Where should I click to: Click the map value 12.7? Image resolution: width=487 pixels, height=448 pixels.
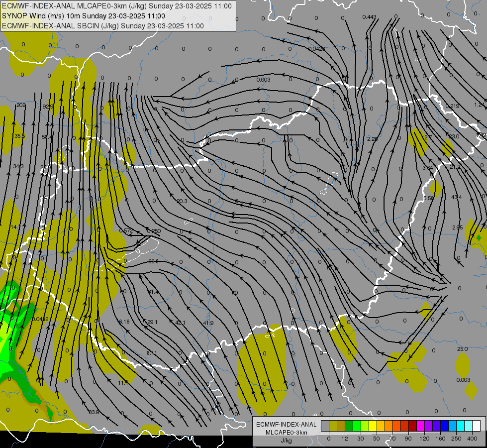pyautogui.click(x=427, y=137)
